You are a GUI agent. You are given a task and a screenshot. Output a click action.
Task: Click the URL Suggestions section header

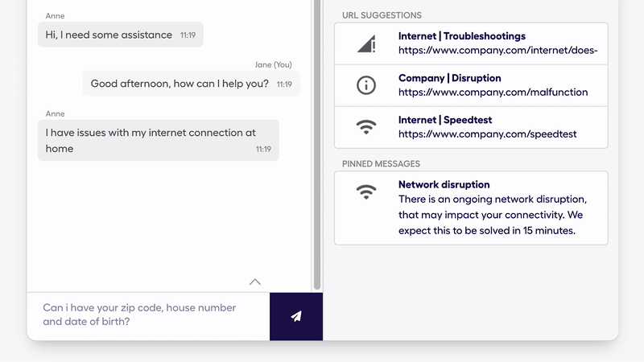pos(382,15)
